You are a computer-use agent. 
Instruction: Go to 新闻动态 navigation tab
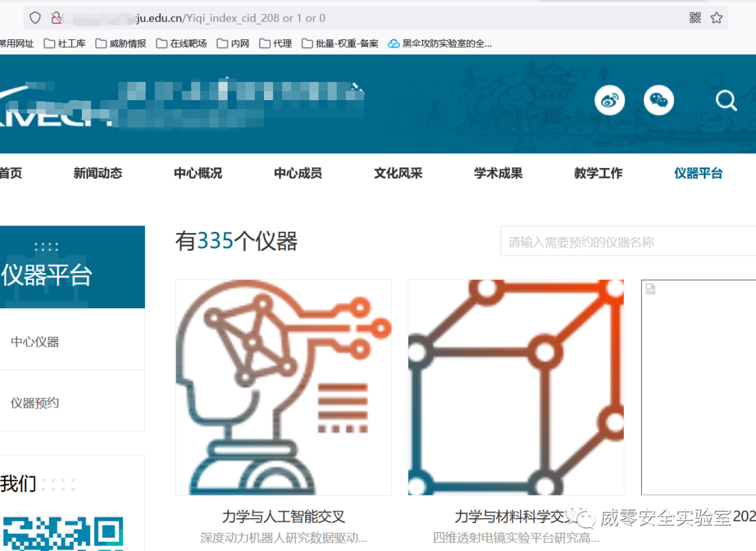98,174
